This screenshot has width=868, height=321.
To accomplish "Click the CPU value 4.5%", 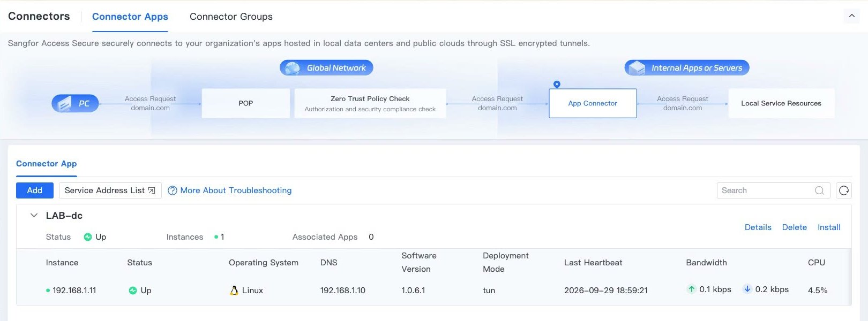I will 818,291.
